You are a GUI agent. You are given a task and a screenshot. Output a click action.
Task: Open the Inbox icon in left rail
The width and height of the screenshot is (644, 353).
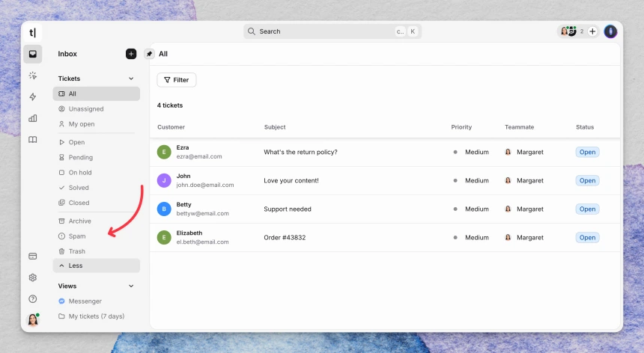[x=32, y=54]
